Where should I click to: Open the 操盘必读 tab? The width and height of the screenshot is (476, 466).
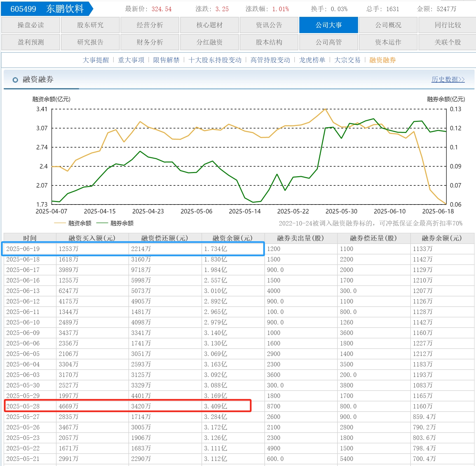(31, 25)
